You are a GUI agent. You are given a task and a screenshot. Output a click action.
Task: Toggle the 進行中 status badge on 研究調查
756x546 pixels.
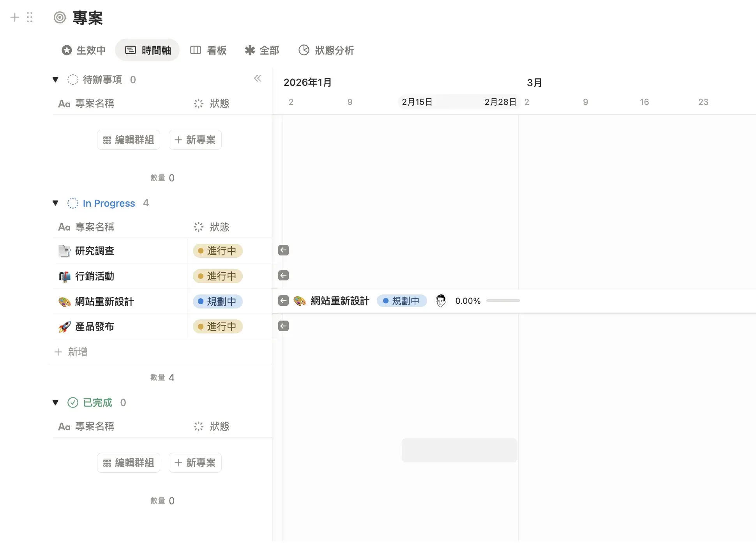click(x=217, y=251)
